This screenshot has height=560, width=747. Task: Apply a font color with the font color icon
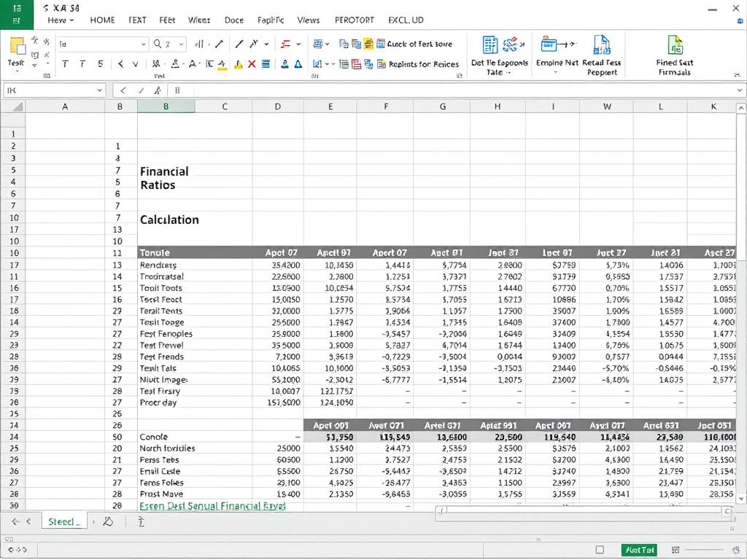point(193,64)
